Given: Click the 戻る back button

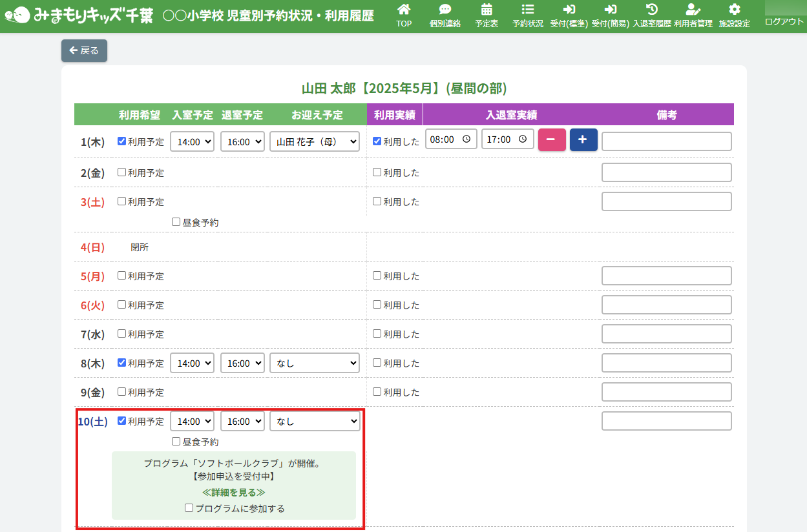Looking at the screenshot, I should (84, 50).
